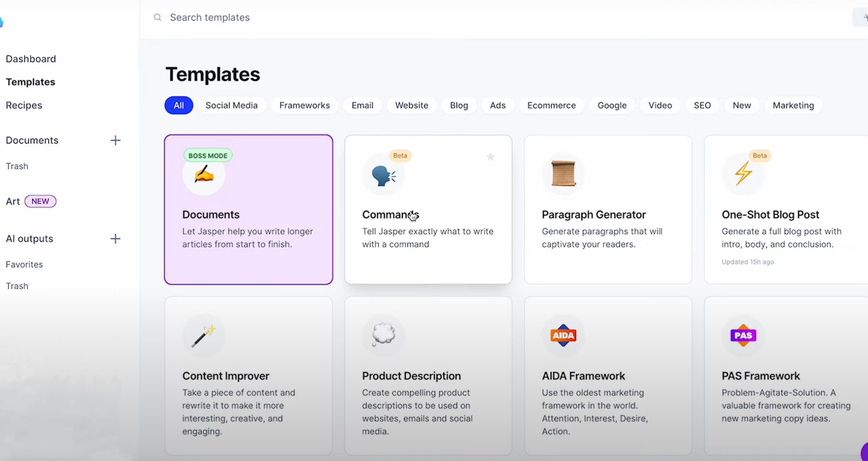The width and height of the screenshot is (868, 461).
Task: Open the Art section marked NEW
Action: coord(13,201)
